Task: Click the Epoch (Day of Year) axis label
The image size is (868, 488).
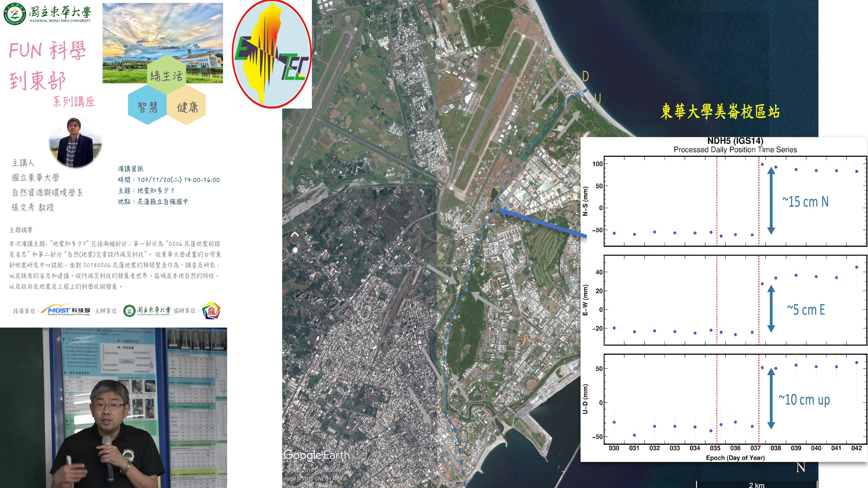Action: click(735, 458)
